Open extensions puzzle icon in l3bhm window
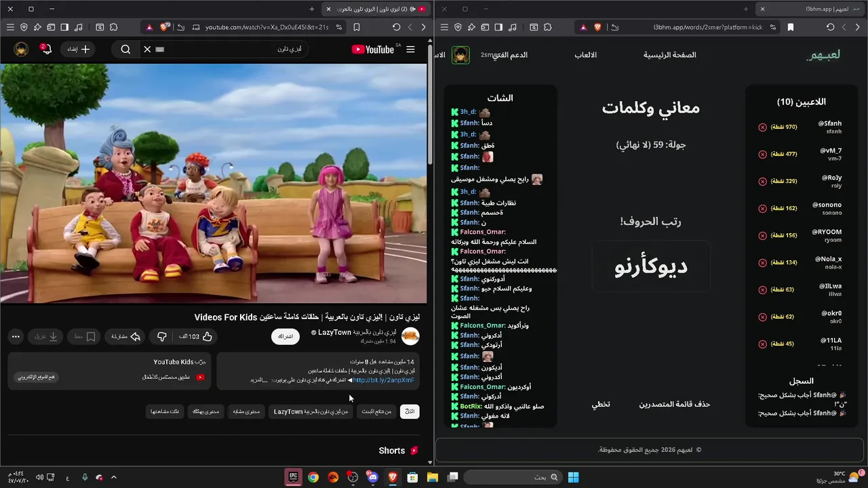This screenshot has width=868, height=488. coord(547,27)
